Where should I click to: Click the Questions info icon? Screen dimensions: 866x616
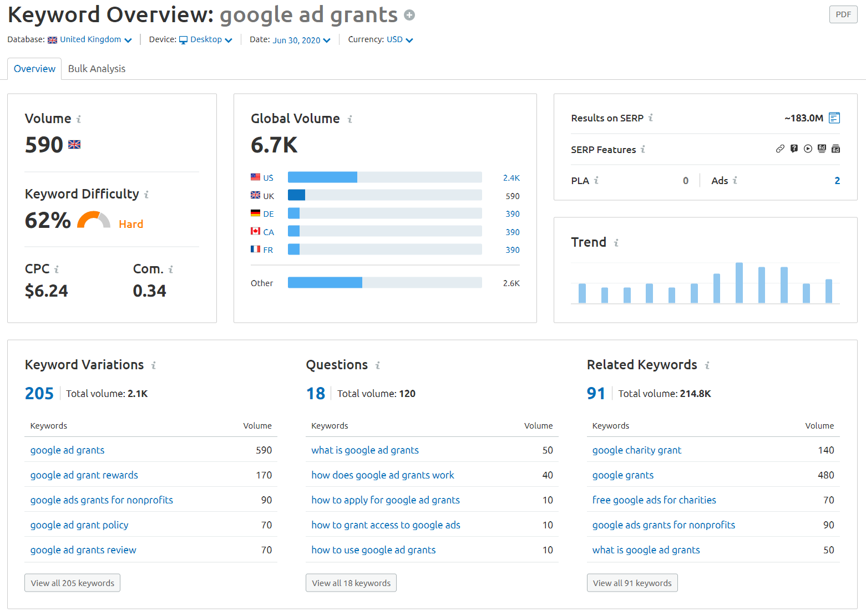tap(378, 365)
